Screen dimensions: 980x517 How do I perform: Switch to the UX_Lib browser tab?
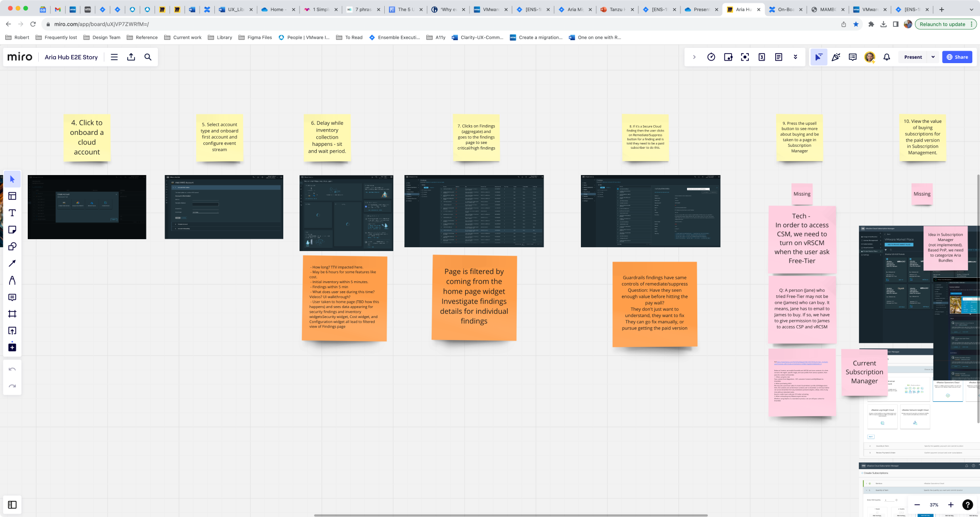235,10
